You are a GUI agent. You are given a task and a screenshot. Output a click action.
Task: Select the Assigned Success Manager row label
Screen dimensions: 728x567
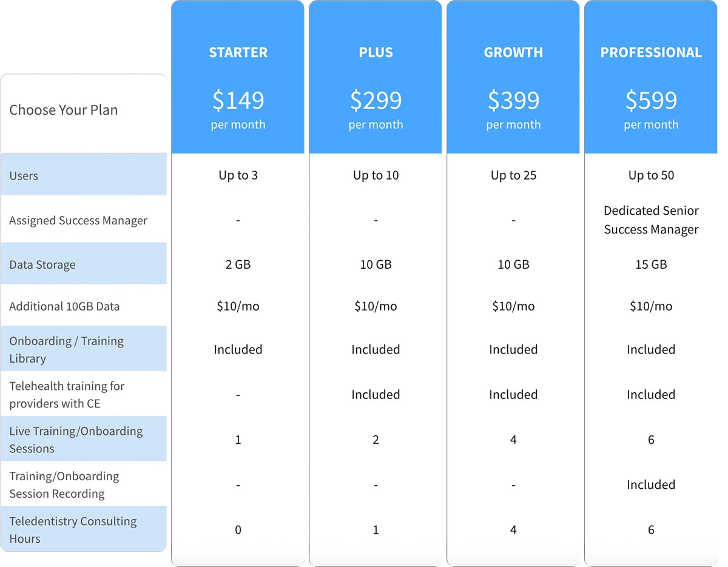[78, 220]
